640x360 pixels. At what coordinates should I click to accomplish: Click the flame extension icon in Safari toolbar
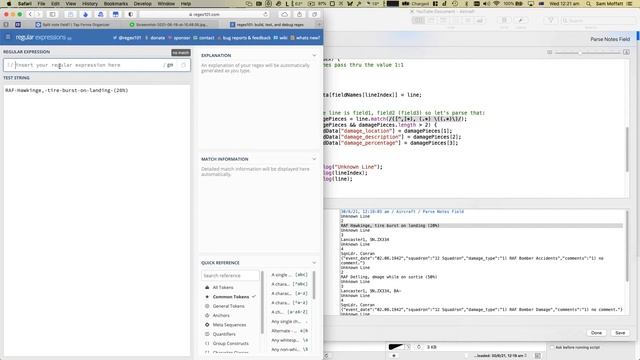click(x=85, y=14)
